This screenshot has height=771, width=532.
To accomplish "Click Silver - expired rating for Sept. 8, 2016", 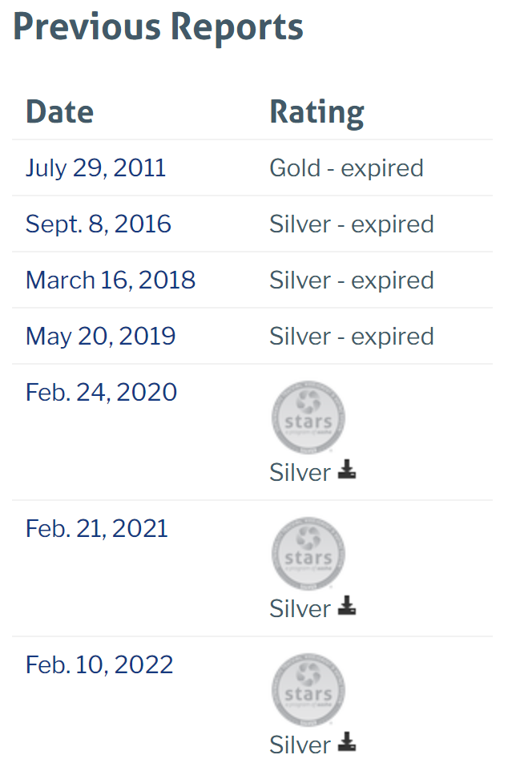I will pos(351,224).
